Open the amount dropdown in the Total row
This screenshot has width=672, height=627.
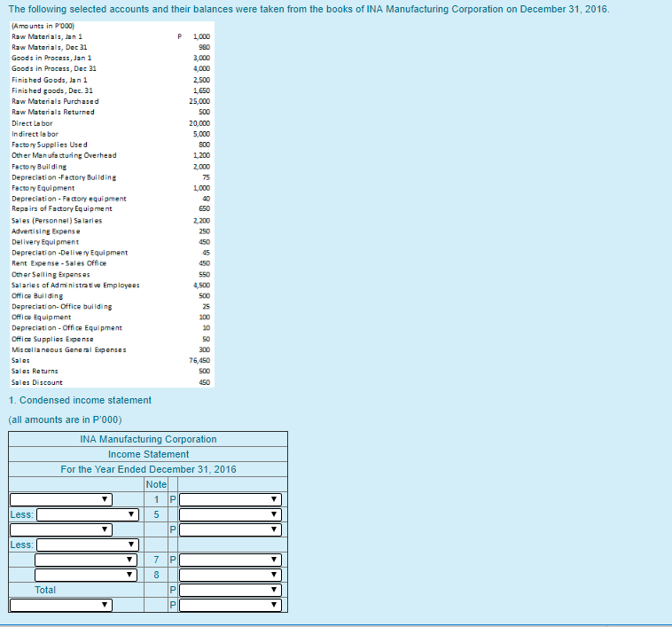pyautogui.click(x=231, y=590)
